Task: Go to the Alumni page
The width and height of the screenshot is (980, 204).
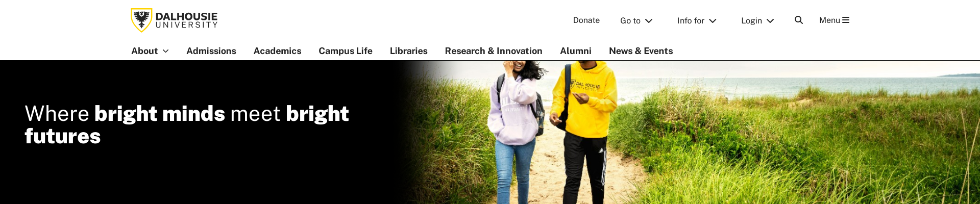Action: [576, 51]
